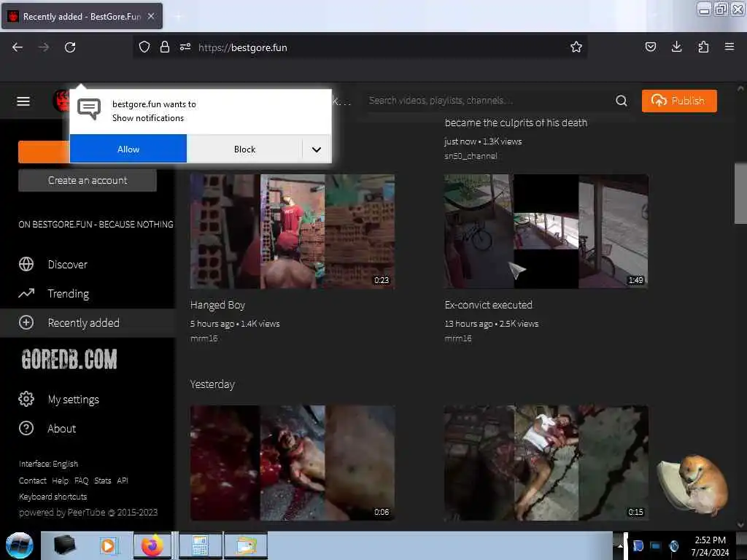
Task: Open the video thumbnail with 0:15 duration
Action: point(546,462)
